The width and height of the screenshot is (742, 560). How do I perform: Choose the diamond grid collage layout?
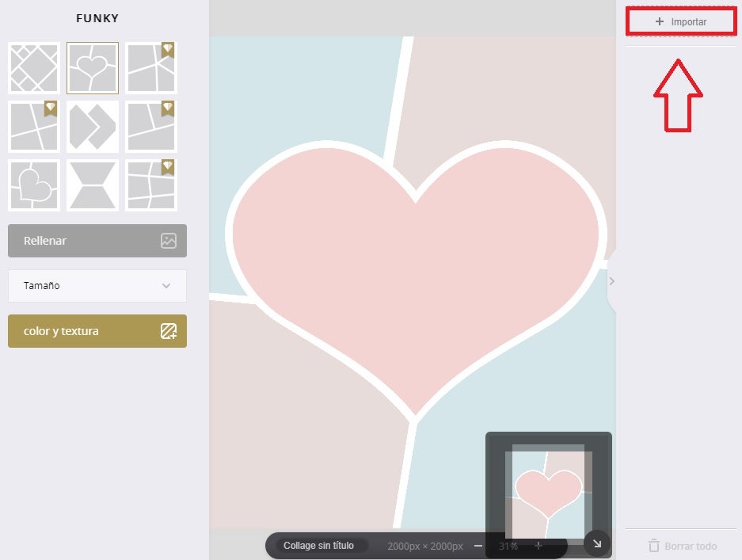[x=34, y=68]
